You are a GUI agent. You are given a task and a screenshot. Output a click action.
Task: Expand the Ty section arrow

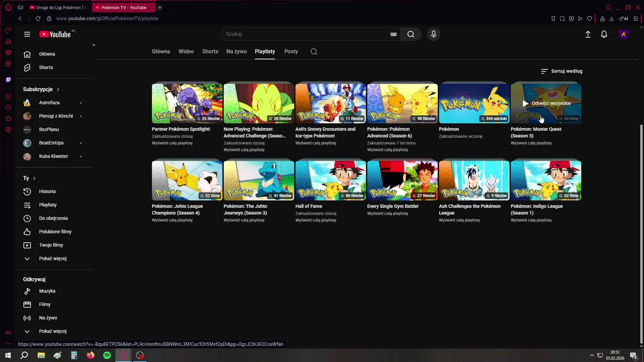pyautogui.click(x=34, y=178)
